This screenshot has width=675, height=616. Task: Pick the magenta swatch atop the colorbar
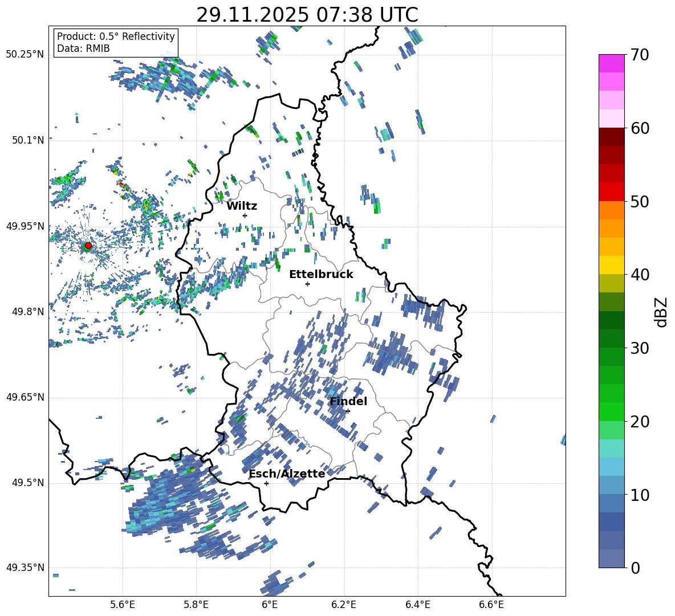611,63
